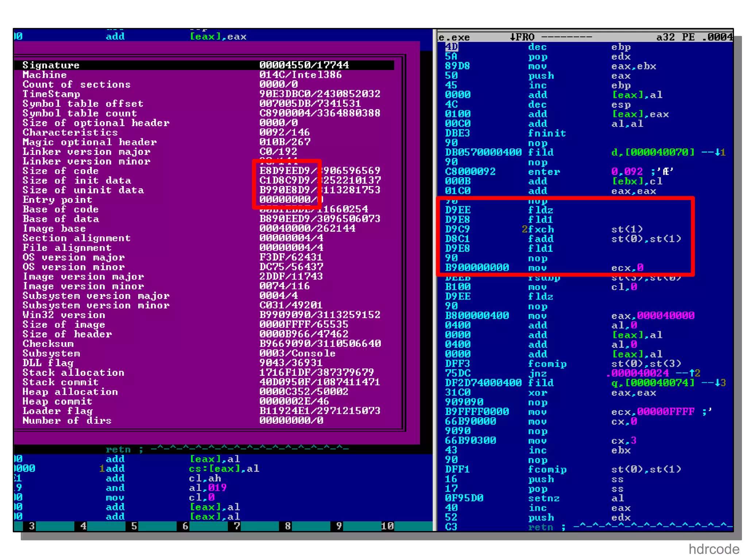Viewport: 747px width, 560px height.
Task: Select Heap allocation row
Action: (x=204, y=391)
